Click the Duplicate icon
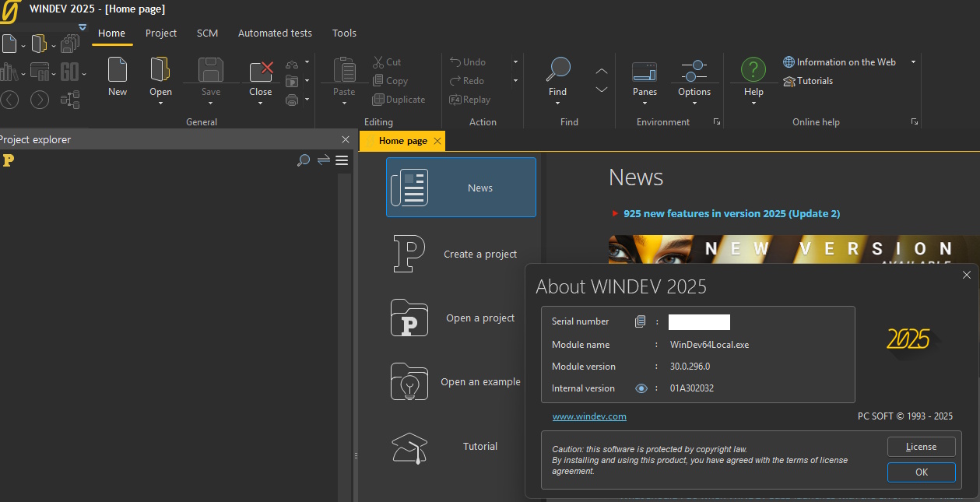Viewport: 980px width, 502px height. [378, 100]
